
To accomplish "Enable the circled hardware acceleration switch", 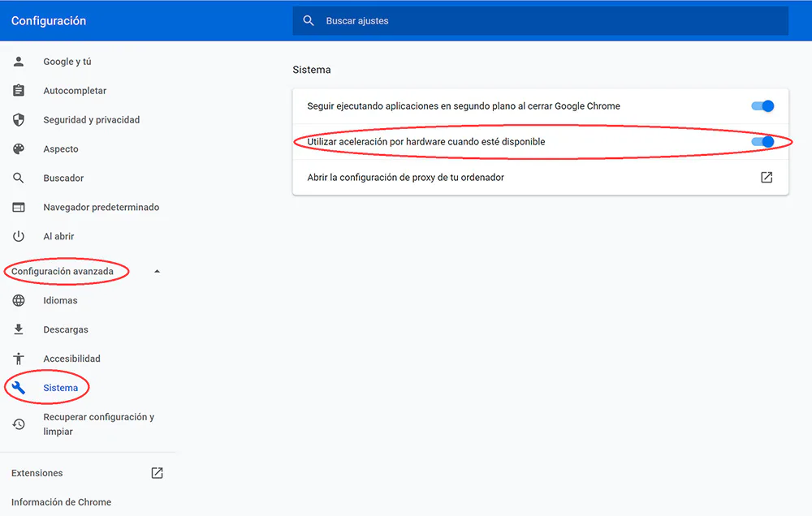I will click(762, 141).
